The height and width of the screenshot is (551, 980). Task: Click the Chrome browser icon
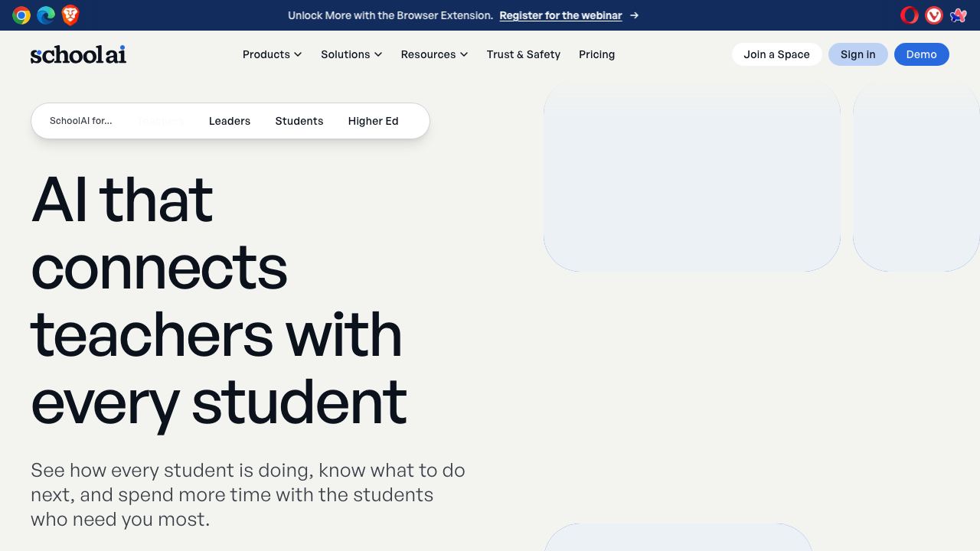coord(21,15)
